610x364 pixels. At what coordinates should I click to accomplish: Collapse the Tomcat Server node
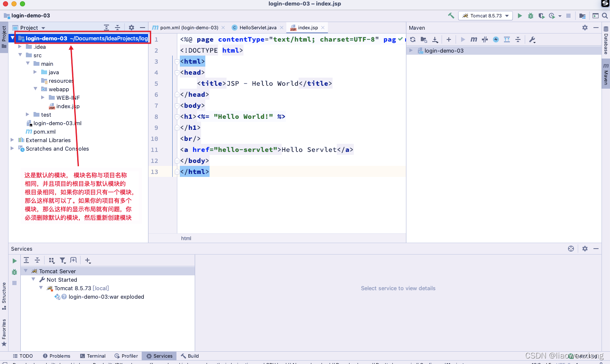(x=25, y=271)
